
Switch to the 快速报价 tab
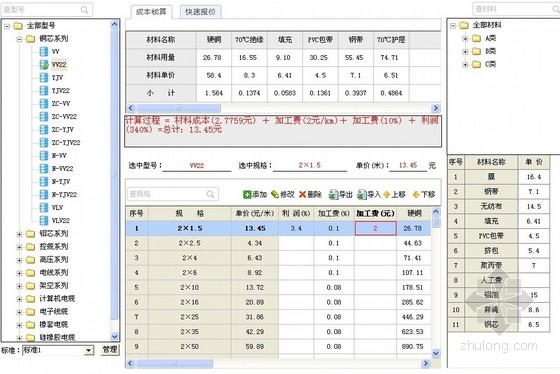[x=200, y=12]
